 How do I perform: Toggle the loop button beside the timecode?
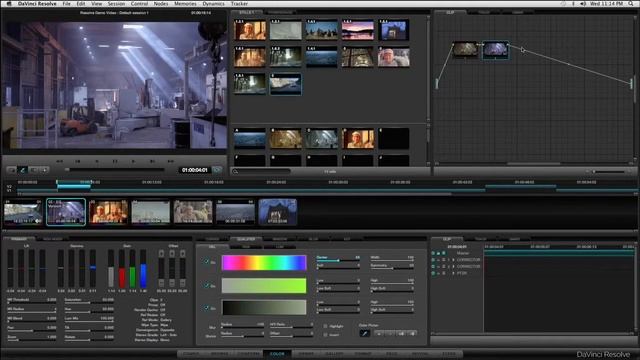click(x=217, y=170)
